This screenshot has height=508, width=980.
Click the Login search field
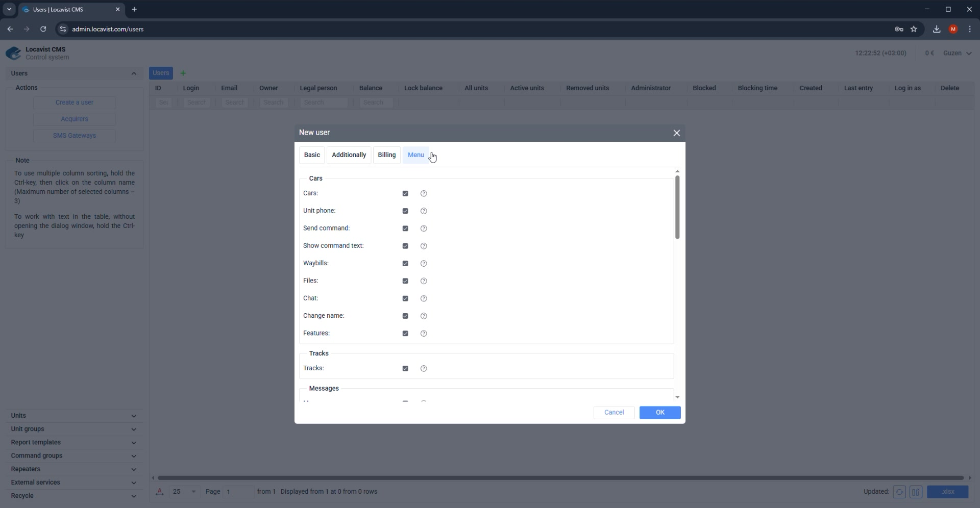[x=197, y=103]
